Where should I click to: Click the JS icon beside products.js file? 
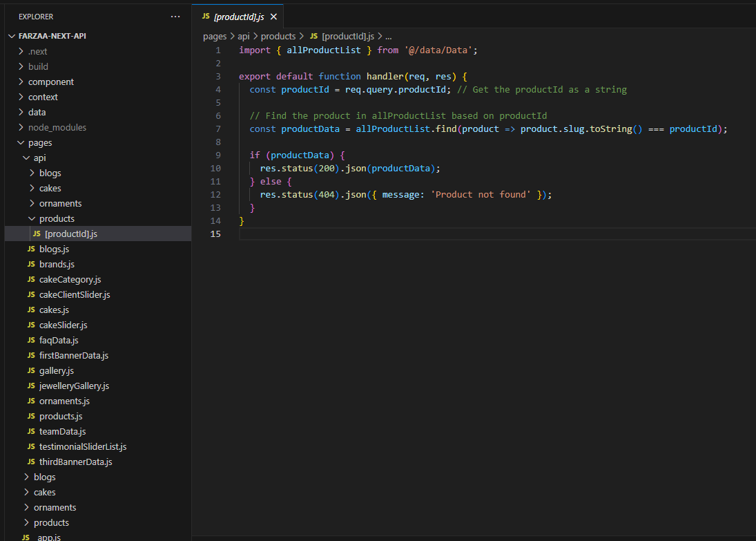pos(31,416)
